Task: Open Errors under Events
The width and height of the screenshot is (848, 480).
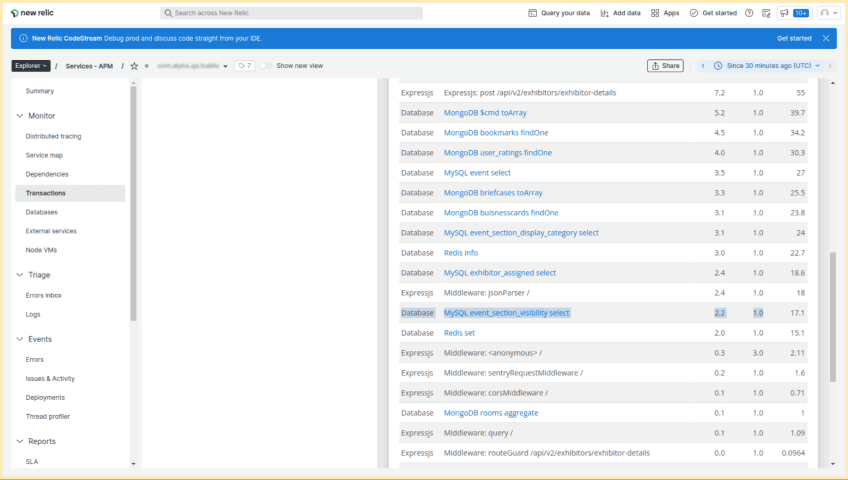Action: tap(35, 359)
